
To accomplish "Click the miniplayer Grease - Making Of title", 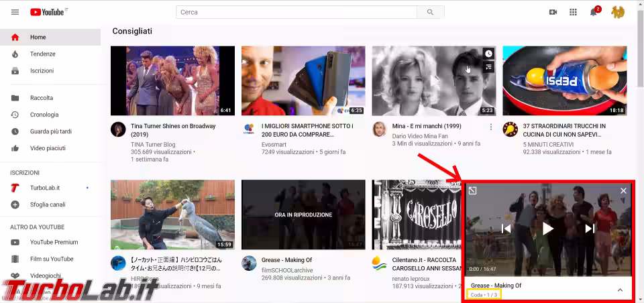I will click(496, 286).
